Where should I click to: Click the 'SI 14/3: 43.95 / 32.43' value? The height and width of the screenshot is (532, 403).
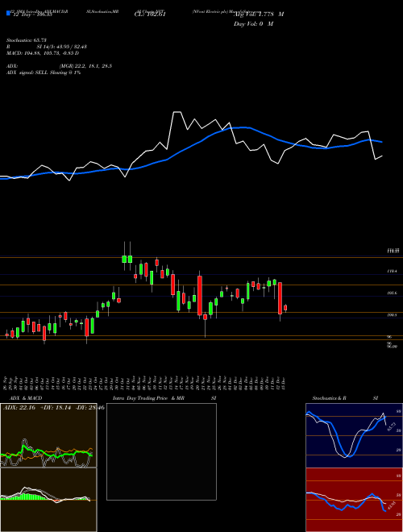click(x=62, y=47)
